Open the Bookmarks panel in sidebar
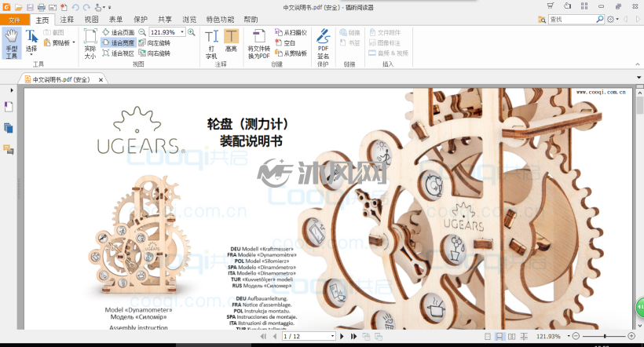This screenshot has width=644, height=347. click(x=9, y=108)
